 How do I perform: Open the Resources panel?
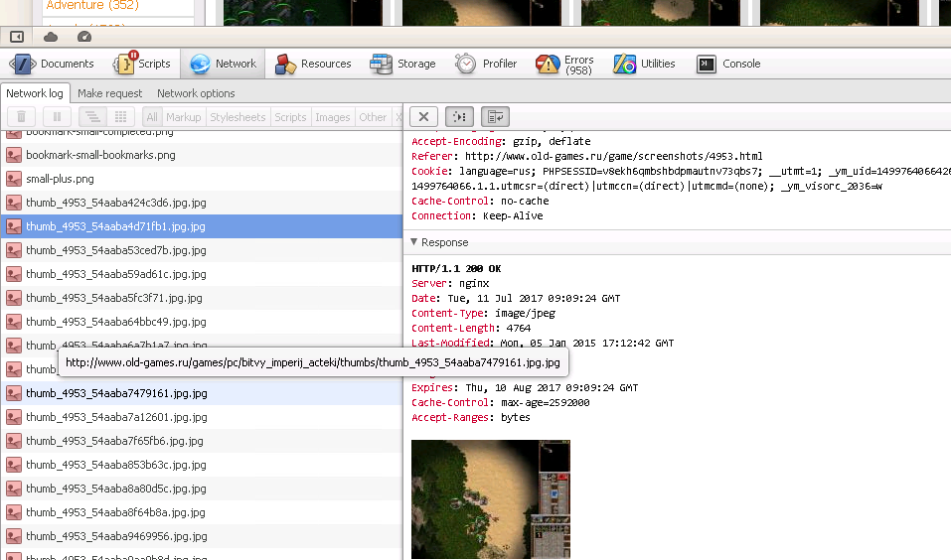tap(313, 64)
